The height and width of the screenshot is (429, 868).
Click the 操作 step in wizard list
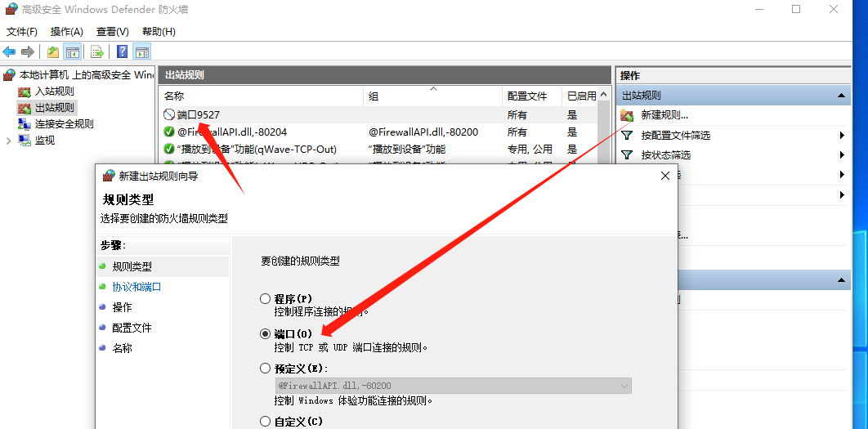pos(123,307)
